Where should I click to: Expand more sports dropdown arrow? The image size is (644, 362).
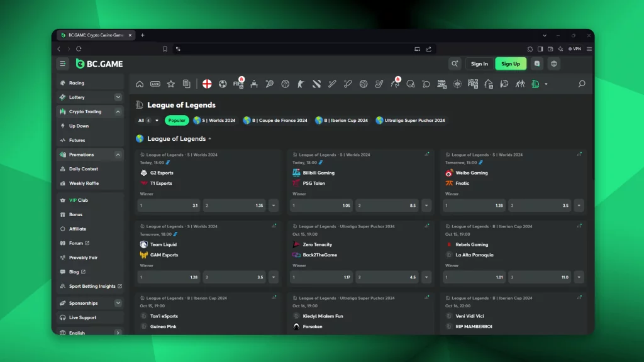546,84
